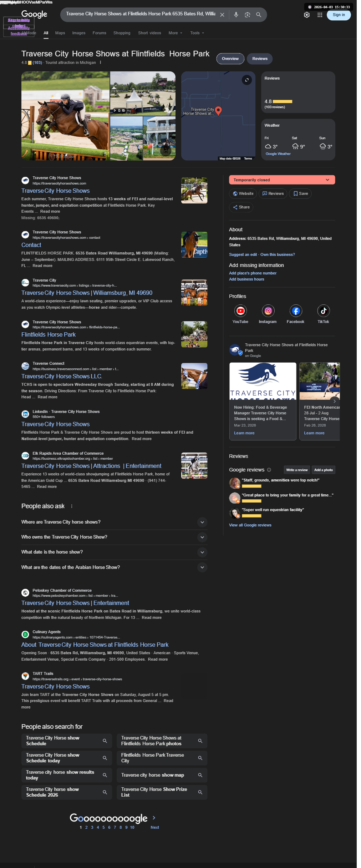Open the LinkedIn 'Traverse City Horse Shows' result
361x868 pixels.
click(x=55, y=424)
